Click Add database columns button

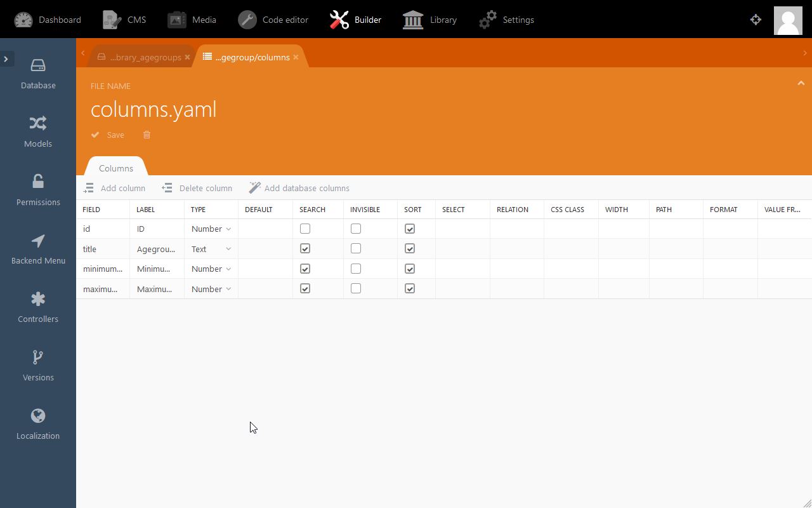point(299,188)
